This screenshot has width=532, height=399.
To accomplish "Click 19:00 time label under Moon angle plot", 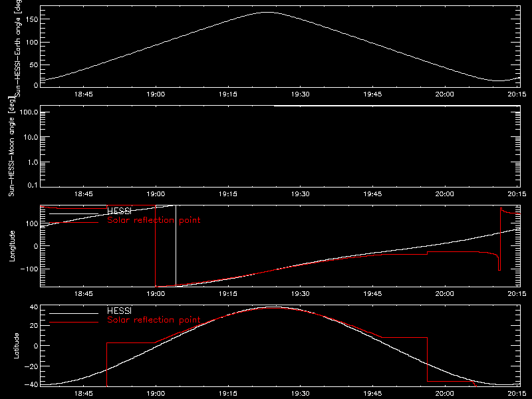I will coord(156,194).
